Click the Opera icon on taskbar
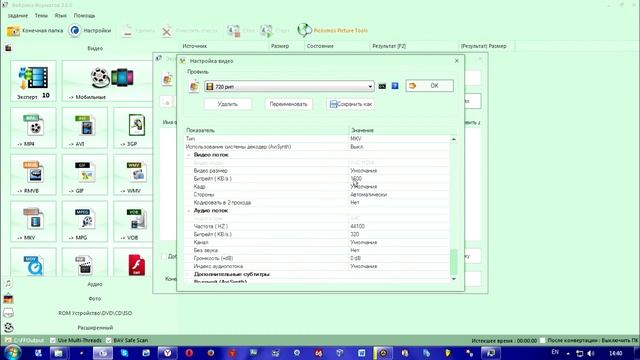The image size is (640, 360). 189,353
